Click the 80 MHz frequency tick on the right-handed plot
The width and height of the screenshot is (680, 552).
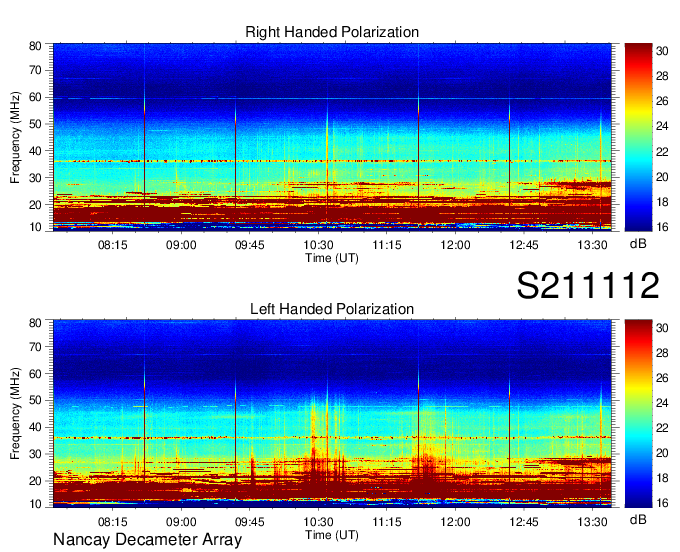click(x=35, y=46)
